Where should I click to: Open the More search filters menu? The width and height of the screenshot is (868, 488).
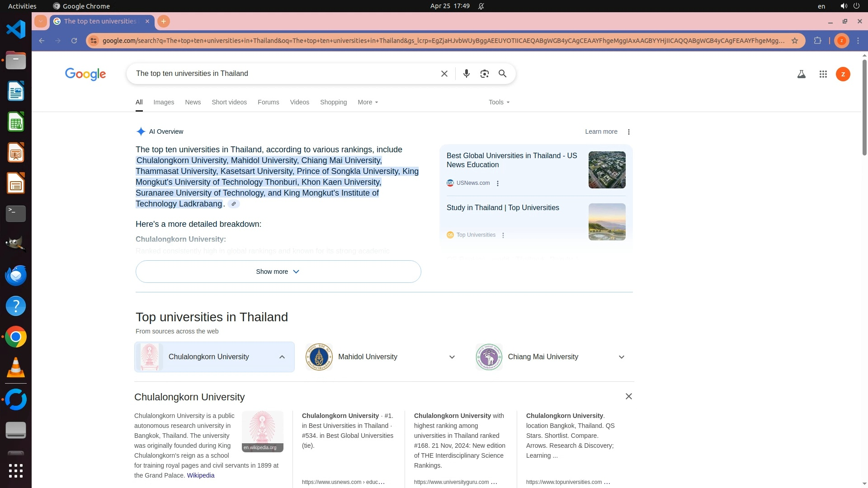pyautogui.click(x=368, y=102)
